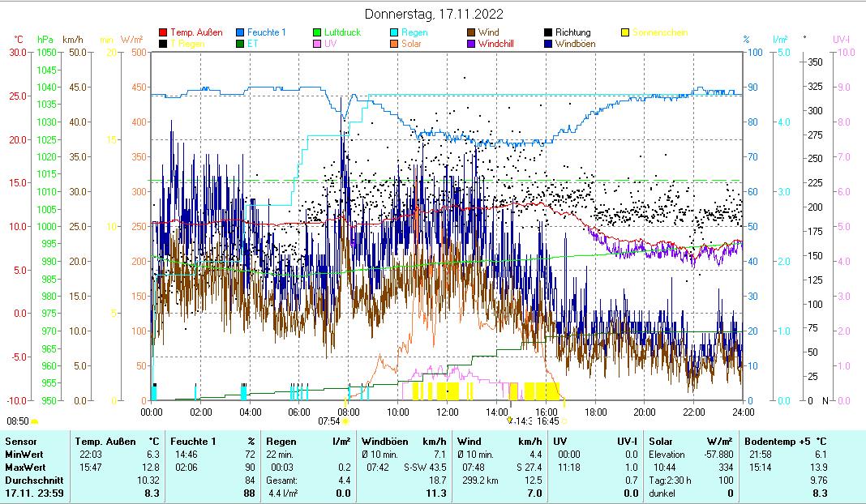The image size is (866, 504).
Task: Click the yellow Sonnenschein legend square
Action: tap(626, 32)
